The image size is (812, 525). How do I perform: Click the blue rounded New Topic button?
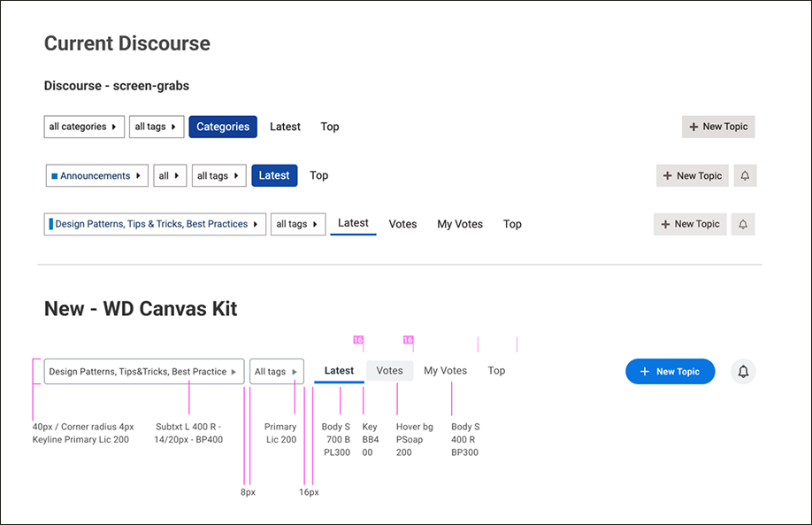[670, 372]
